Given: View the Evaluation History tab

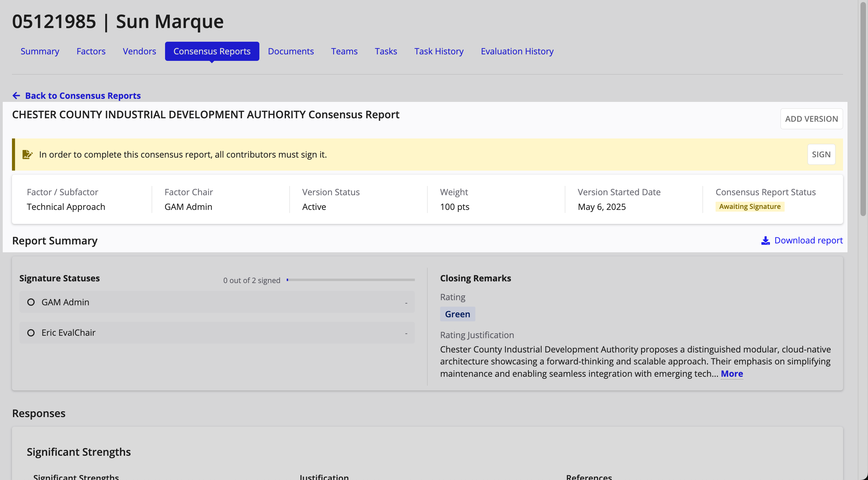Looking at the screenshot, I should point(517,51).
